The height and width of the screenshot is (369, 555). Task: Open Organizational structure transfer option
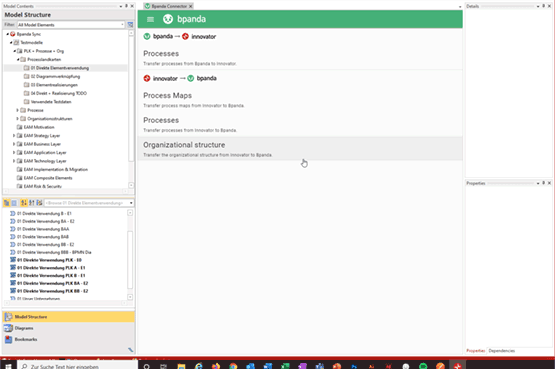(300, 149)
